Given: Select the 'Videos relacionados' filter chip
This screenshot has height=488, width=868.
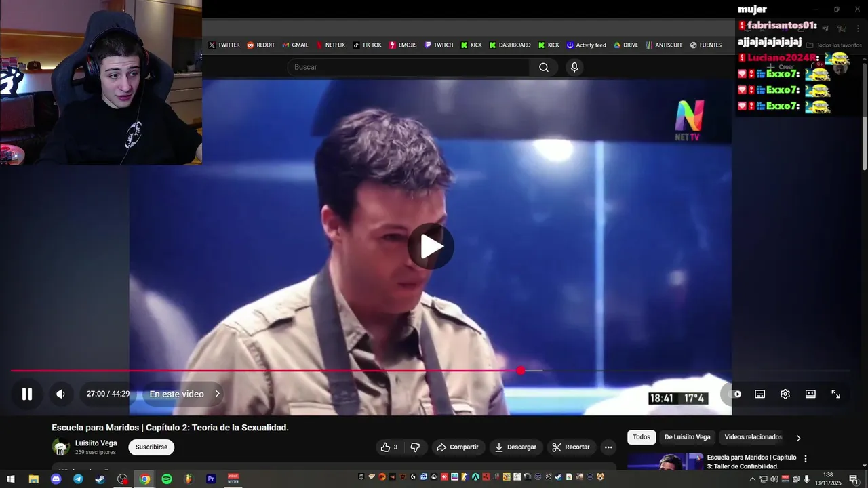Looking at the screenshot, I should click(753, 437).
